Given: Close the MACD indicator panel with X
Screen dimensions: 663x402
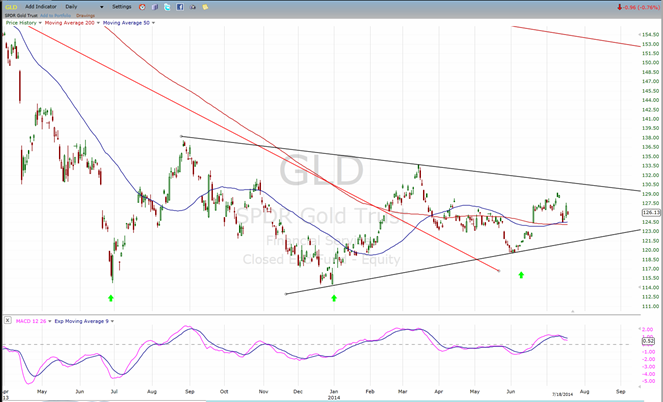Looking at the screenshot, I should tap(8, 320).
